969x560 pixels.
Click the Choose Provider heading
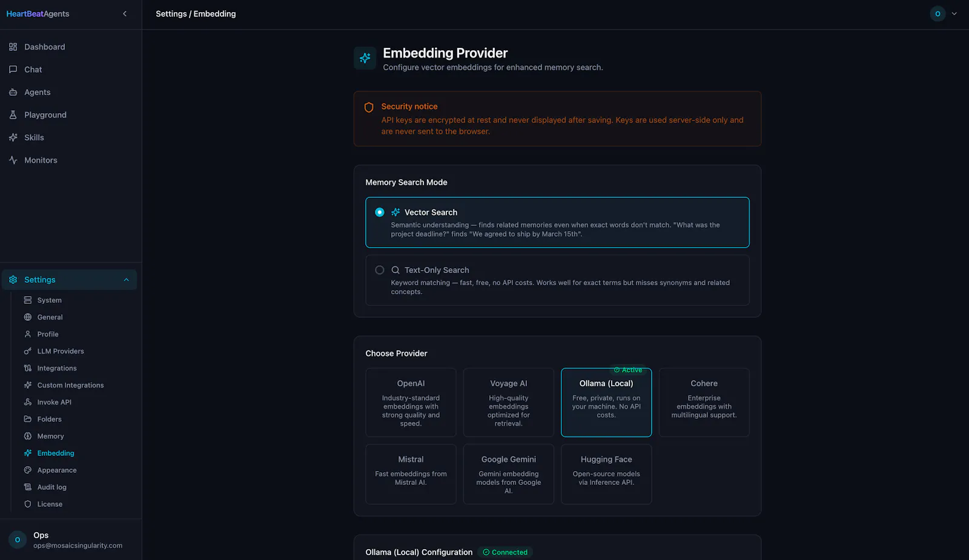pos(396,354)
